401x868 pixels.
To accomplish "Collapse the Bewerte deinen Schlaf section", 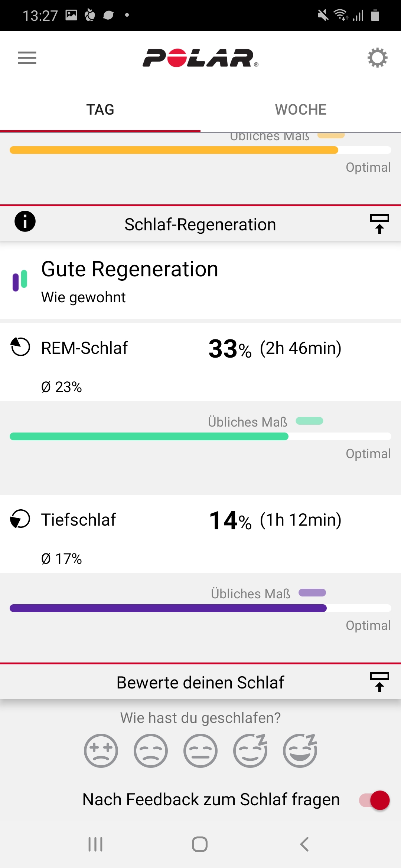I will tap(379, 682).
